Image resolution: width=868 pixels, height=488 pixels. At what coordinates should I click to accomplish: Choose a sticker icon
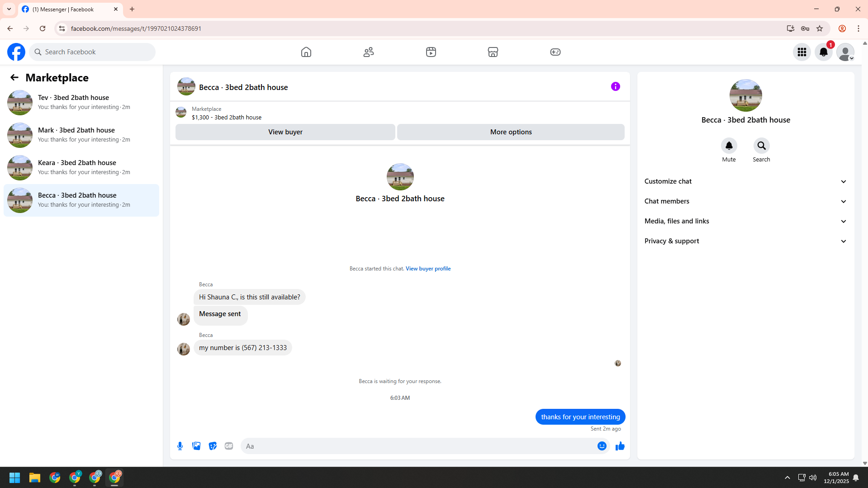click(213, 446)
